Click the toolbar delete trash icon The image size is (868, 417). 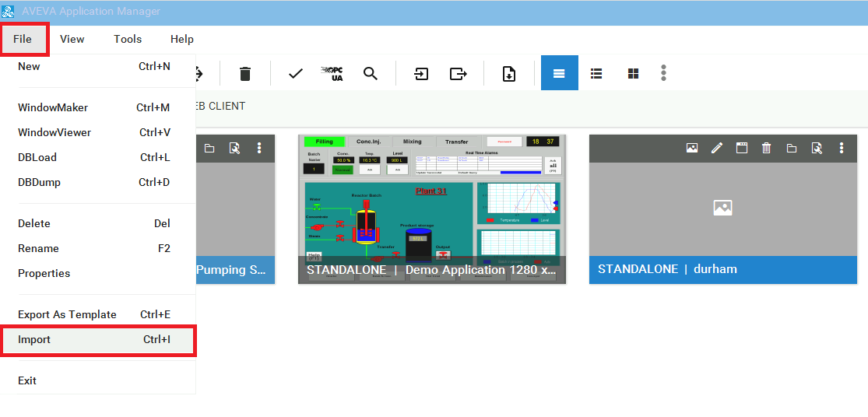point(244,73)
